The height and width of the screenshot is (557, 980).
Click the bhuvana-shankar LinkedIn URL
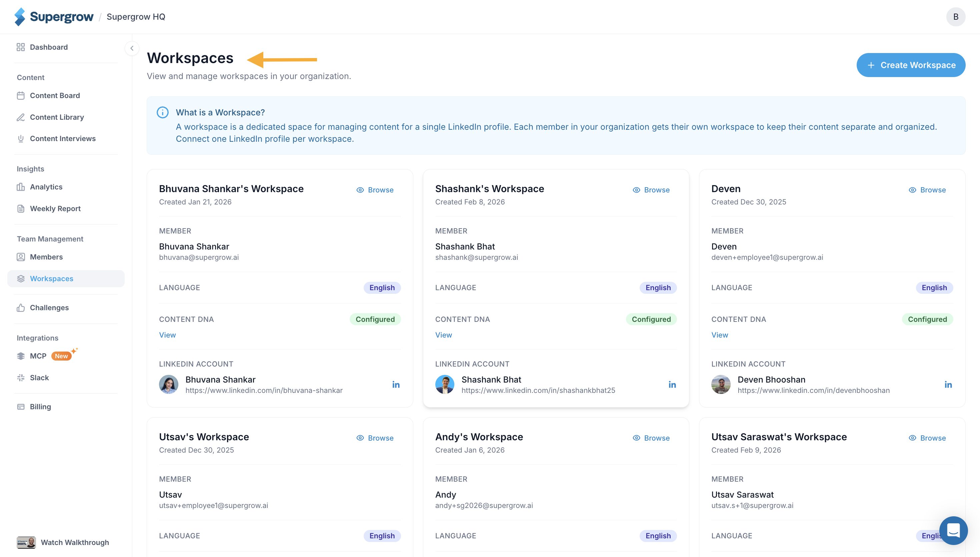point(264,390)
